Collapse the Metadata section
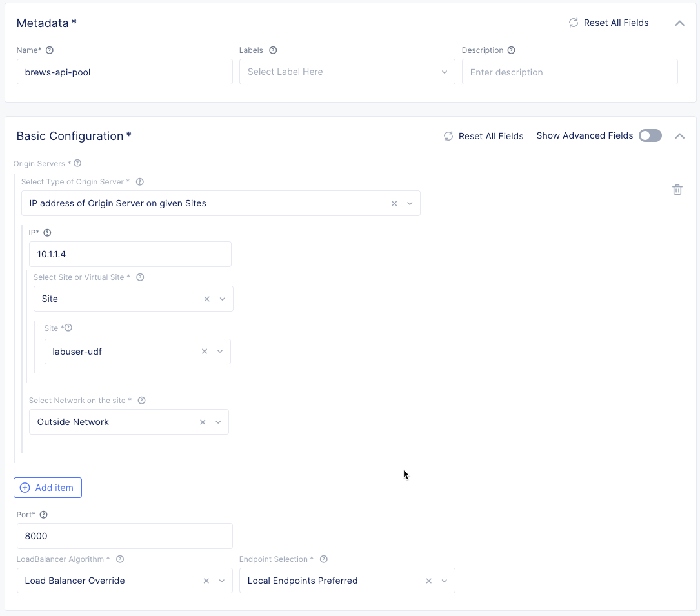Viewport: 700px width, 616px height. pos(679,23)
